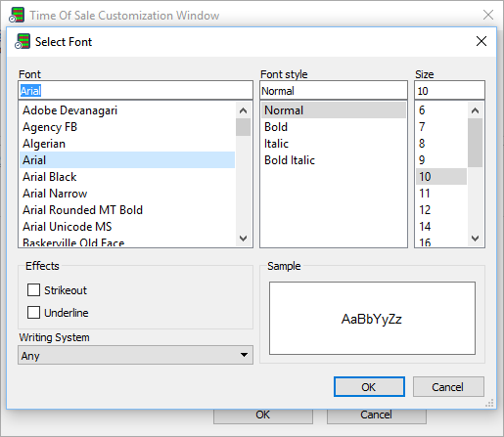Open the Writing System dropdown

pyautogui.click(x=135, y=355)
